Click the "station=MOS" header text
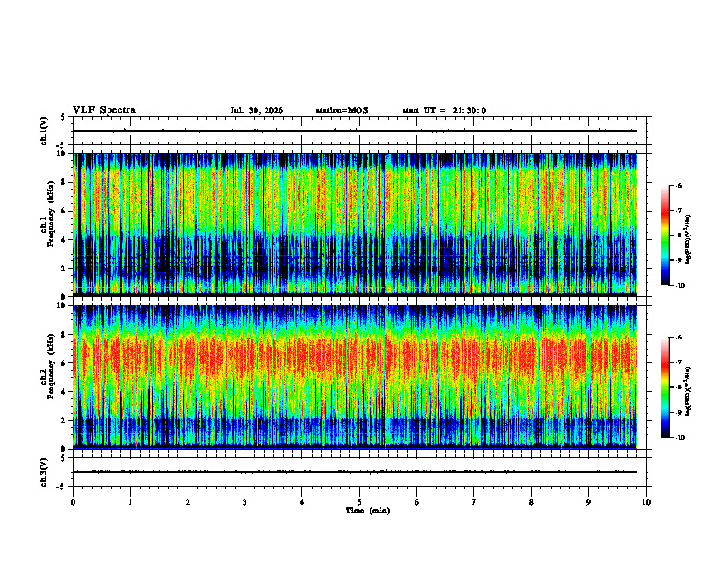 tap(342, 110)
